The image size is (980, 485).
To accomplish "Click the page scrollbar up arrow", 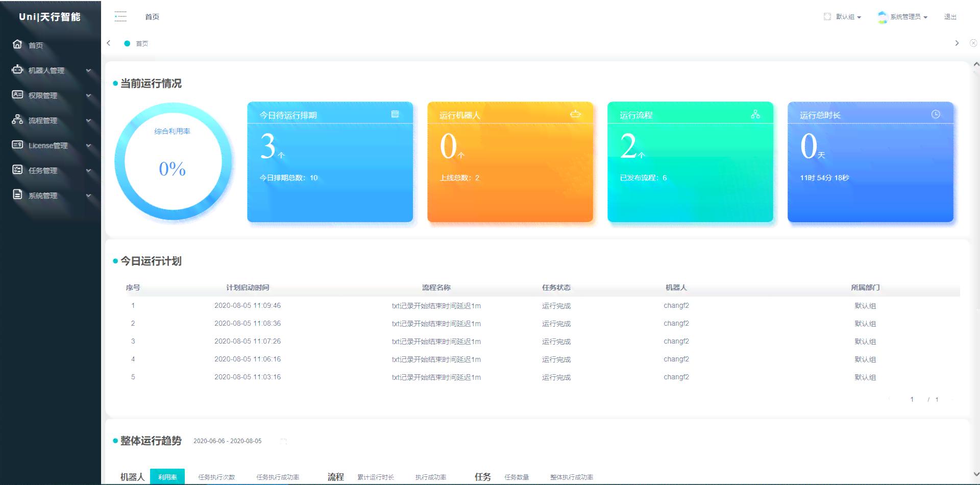I will point(976,64).
